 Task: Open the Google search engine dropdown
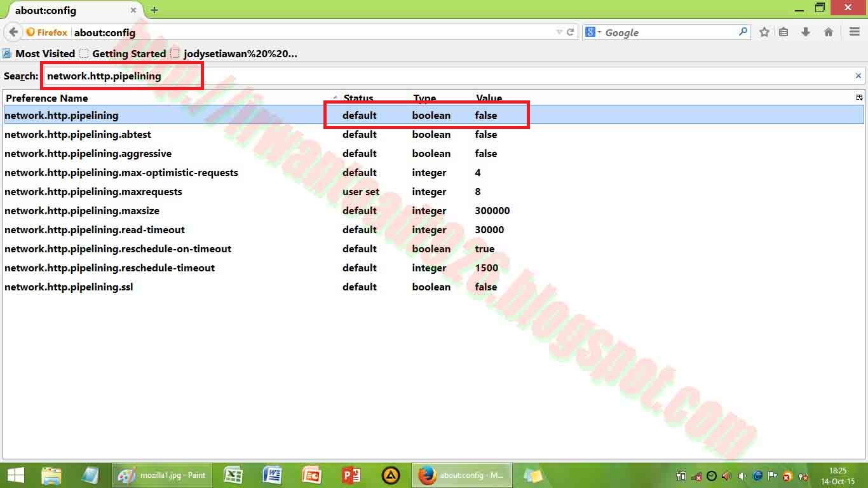591,32
